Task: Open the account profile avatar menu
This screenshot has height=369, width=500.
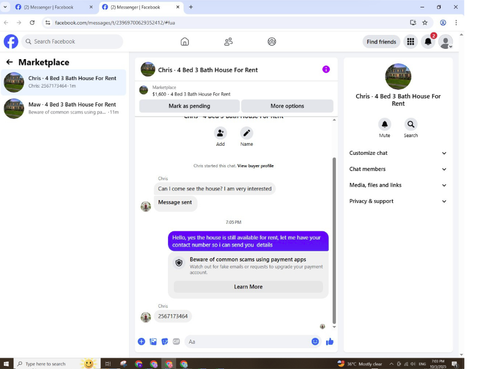Action: (x=446, y=42)
